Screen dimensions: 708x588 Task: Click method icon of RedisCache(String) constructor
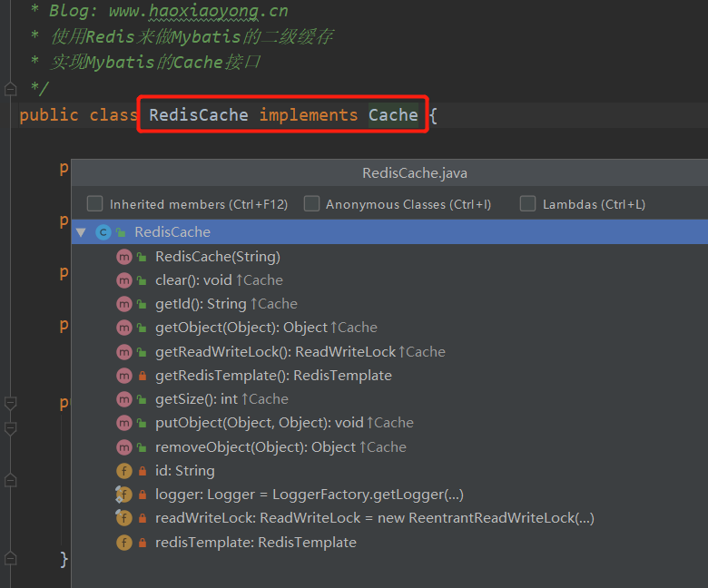tap(124, 257)
